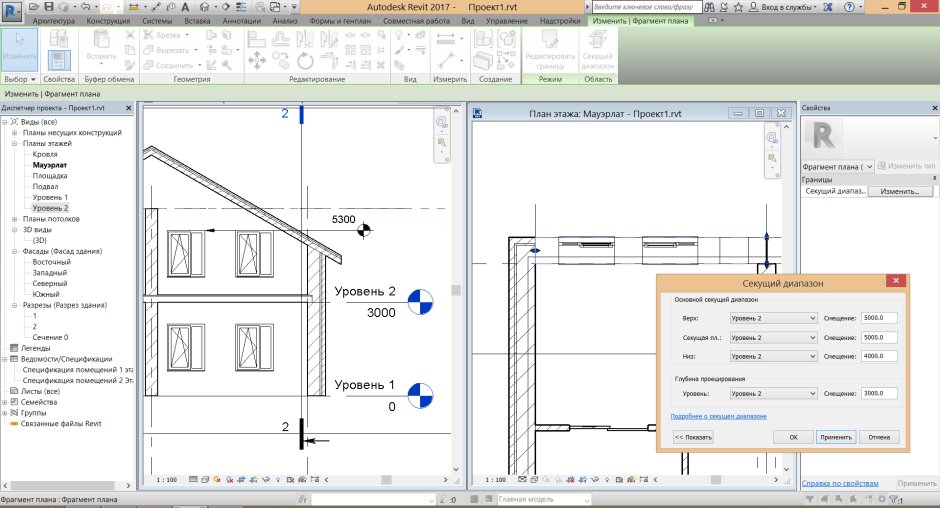This screenshot has height=508, width=940.
Task: Open Вырезать (Cut) geometry dropdown
Action: click(195, 50)
